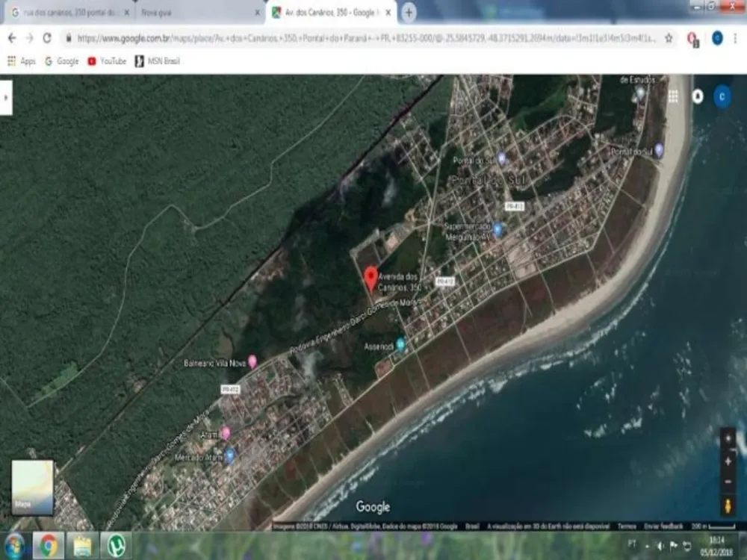Open the uTorrent icon in the taskbar
The height and width of the screenshot is (560, 747).
pyautogui.click(x=116, y=547)
